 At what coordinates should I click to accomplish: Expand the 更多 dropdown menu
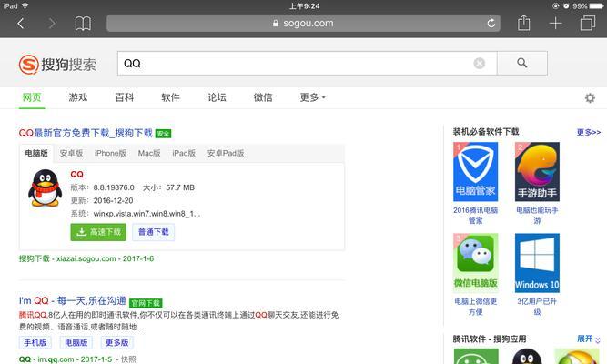click(312, 97)
